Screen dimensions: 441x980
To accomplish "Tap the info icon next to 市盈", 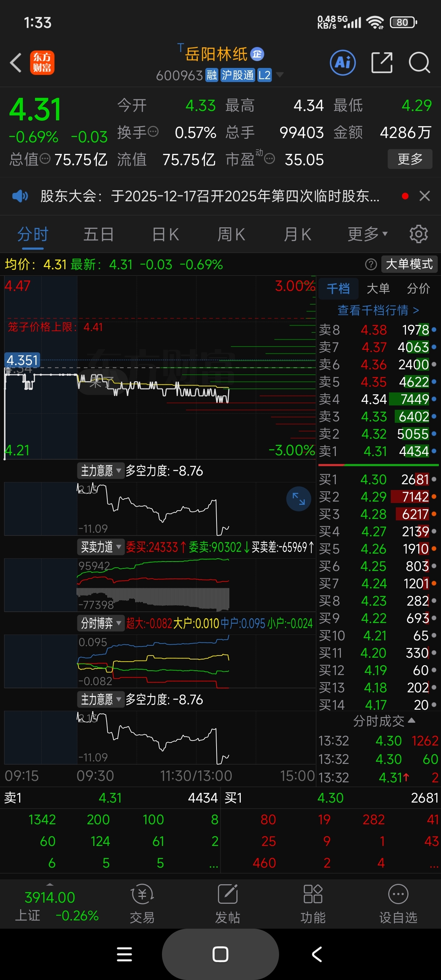I will click(x=269, y=159).
